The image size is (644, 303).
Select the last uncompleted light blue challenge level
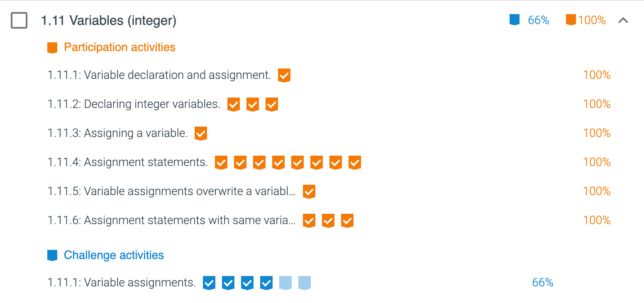tap(305, 283)
